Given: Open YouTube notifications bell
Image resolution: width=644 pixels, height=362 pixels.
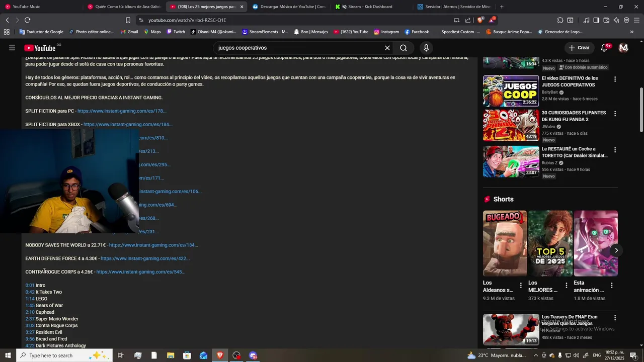Looking at the screenshot, I should tap(604, 48).
